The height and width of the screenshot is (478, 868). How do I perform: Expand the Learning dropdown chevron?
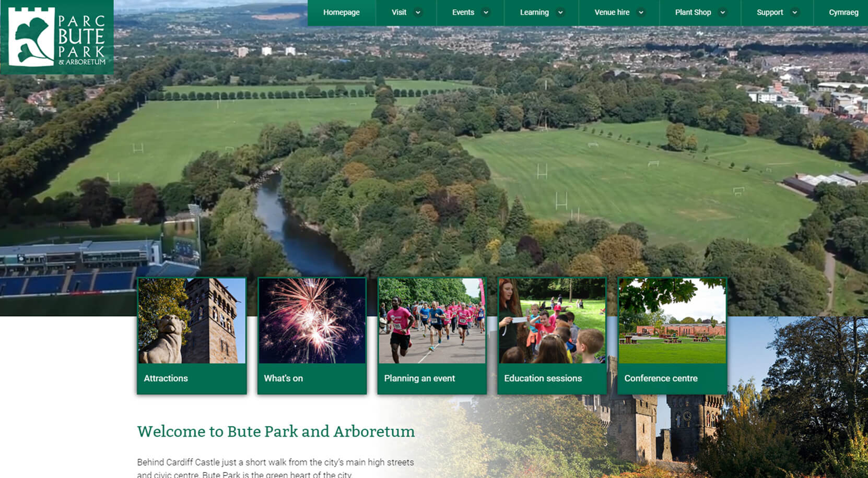(x=560, y=13)
